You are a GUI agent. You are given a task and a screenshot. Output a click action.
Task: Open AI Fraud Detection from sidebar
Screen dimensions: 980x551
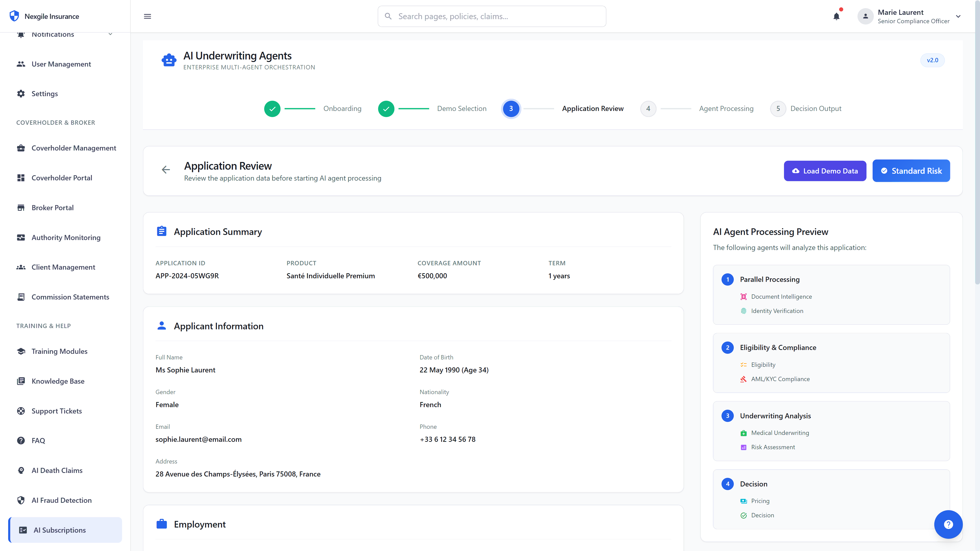[61, 500]
